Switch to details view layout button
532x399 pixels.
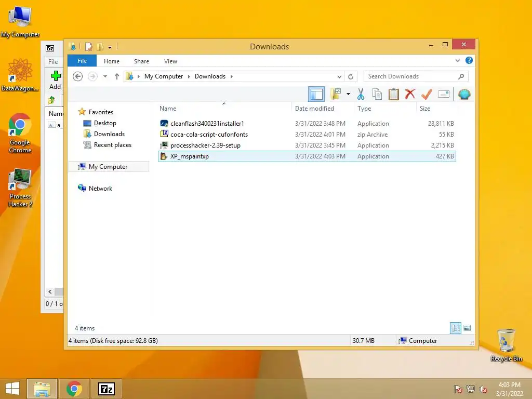point(455,328)
